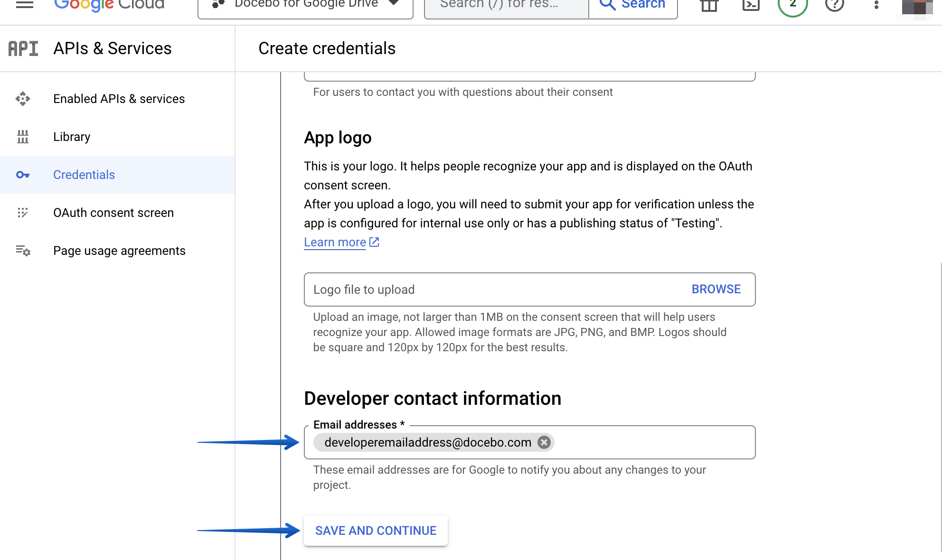Click the APIs & Services logo icon
This screenshot has height=560, width=942.
[x=23, y=48]
